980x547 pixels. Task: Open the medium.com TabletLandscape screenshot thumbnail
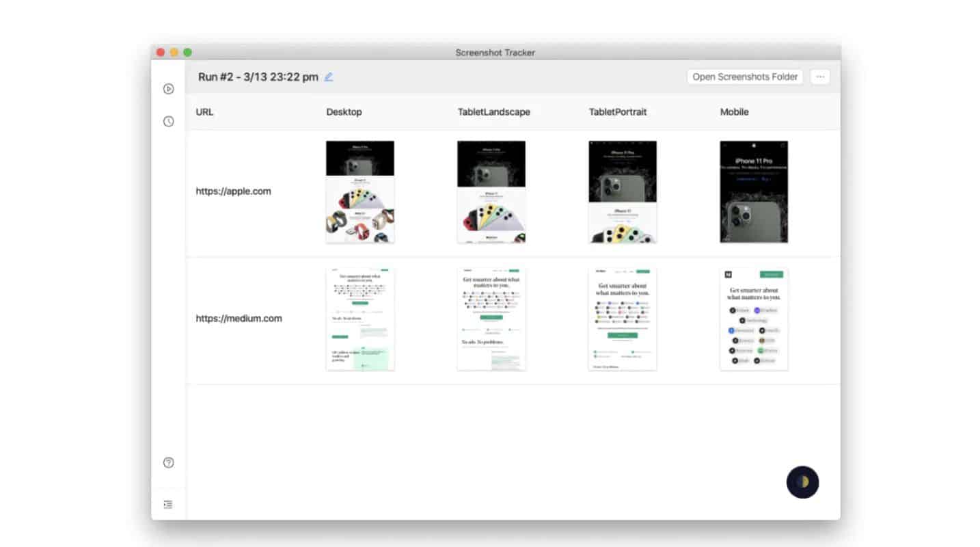click(491, 319)
